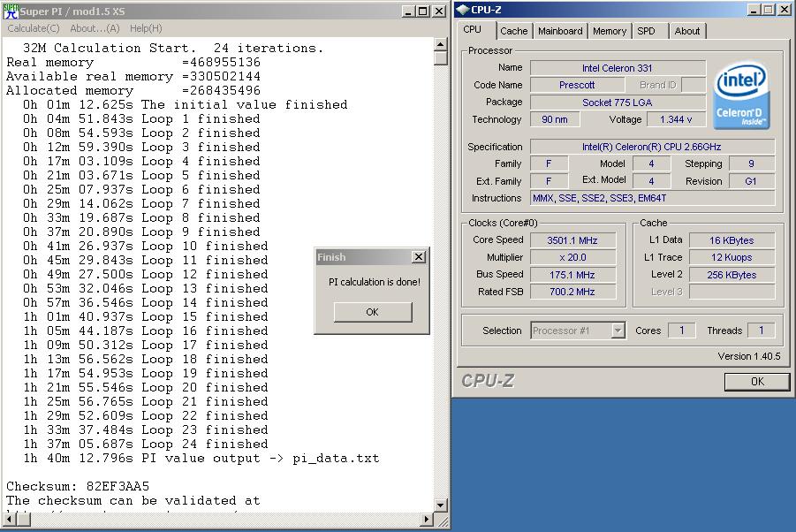Click the vertical scrollbar thumb in Super PI

441,57
